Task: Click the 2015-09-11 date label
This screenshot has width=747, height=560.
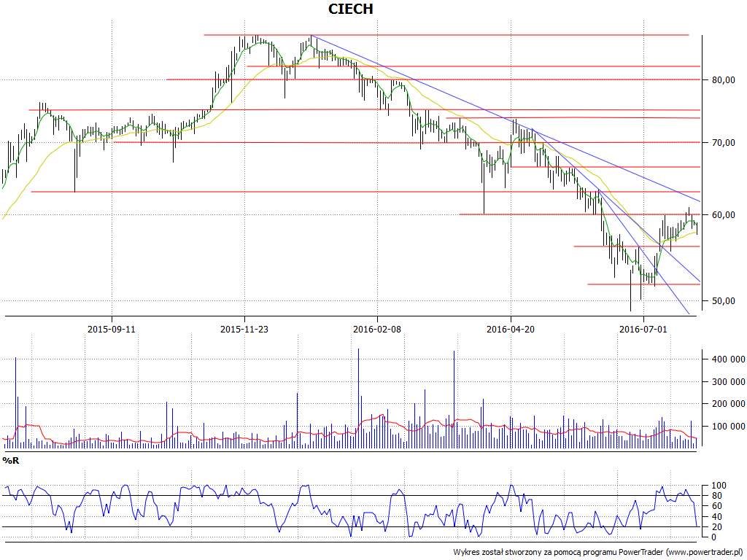Action: 112,329
